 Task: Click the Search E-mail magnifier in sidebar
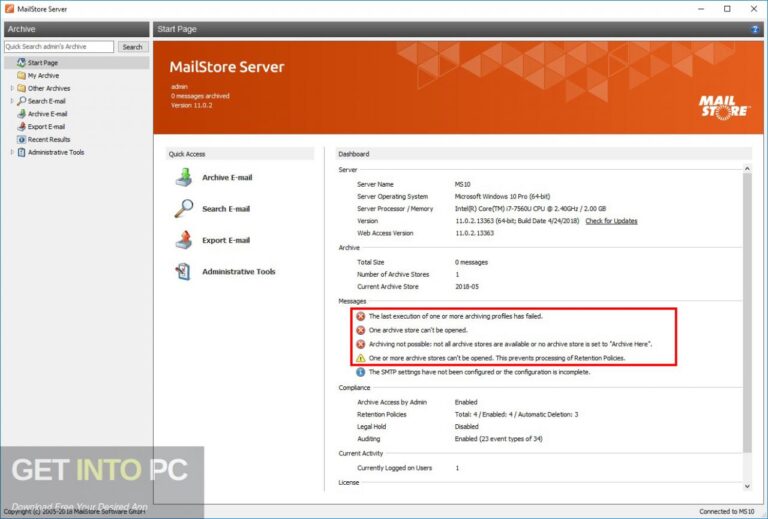(x=21, y=101)
